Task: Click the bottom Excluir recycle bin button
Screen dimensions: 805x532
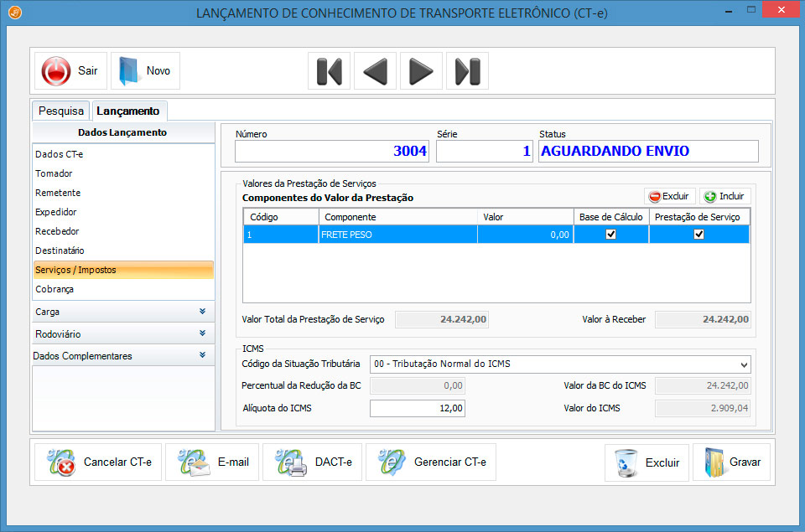Action: pos(647,462)
